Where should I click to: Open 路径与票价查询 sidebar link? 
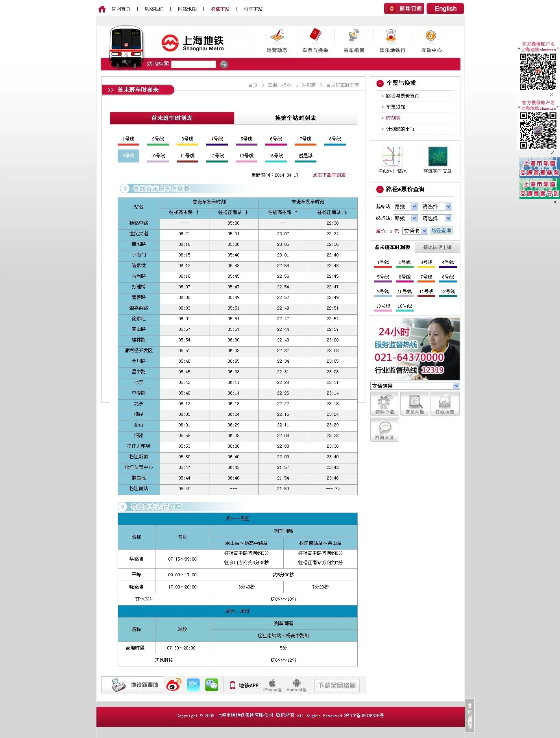pyautogui.click(x=403, y=96)
